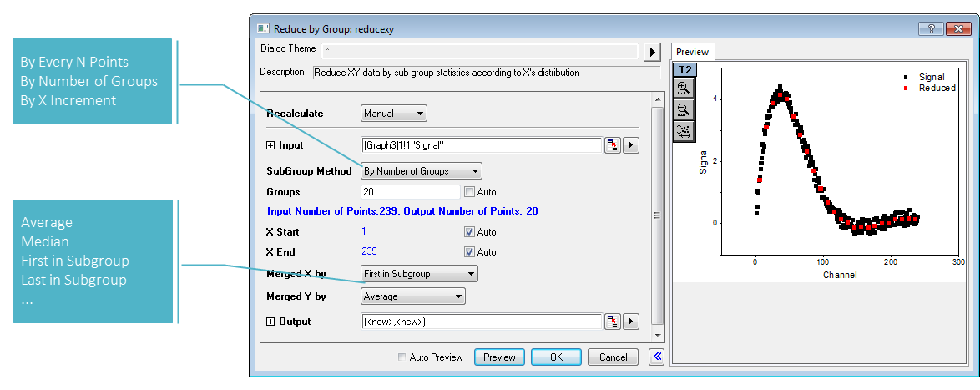
Task: Open the SubGroup Method dropdown
Action: point(422,171)
